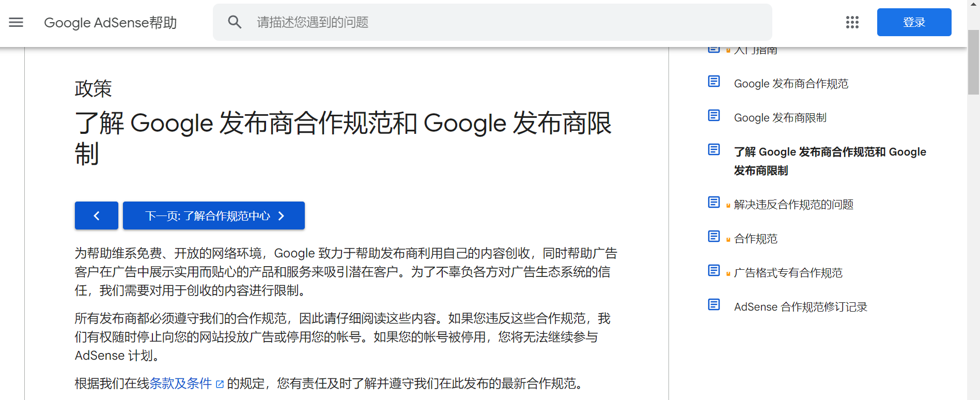The height and width of the screenshot is (400, 980).
Task: Click the chevron inside 下一页 button
Action: tap(281, 216)
